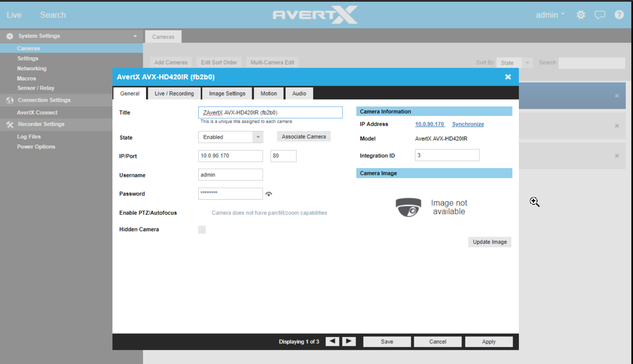Click the Associate Camera button
This screenshot has width=633, height=364.
[x=304, y=137]
